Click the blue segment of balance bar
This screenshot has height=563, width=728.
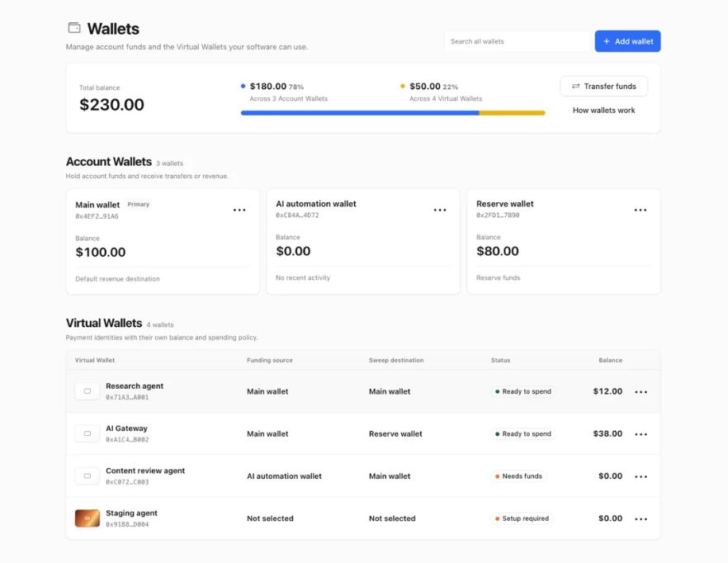coord(360,113)
